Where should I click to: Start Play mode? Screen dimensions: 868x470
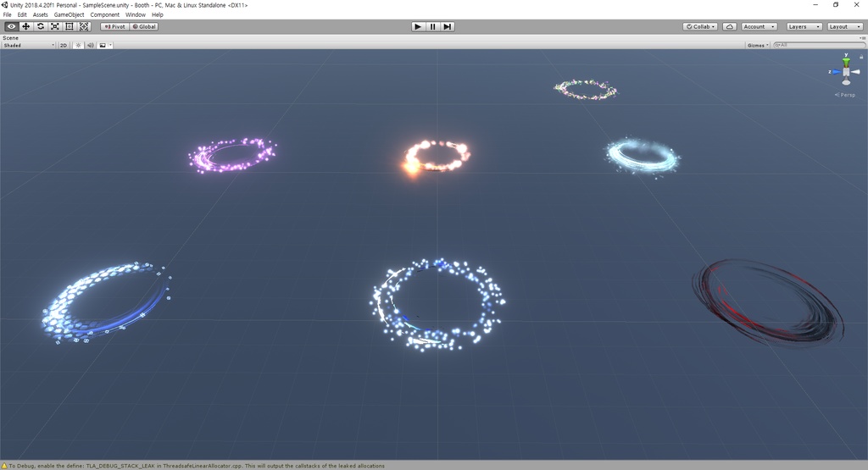[x=418, y=26]
